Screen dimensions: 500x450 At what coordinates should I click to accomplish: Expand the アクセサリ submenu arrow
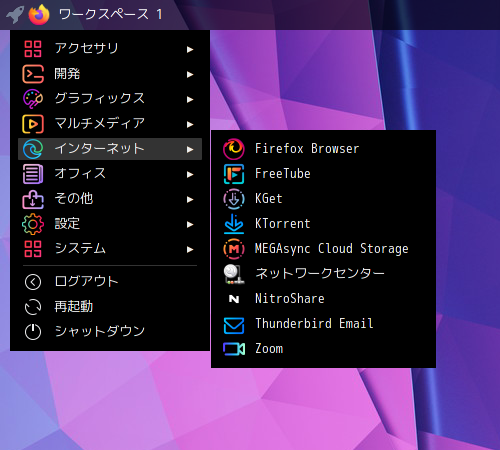[x=190, y=49]
